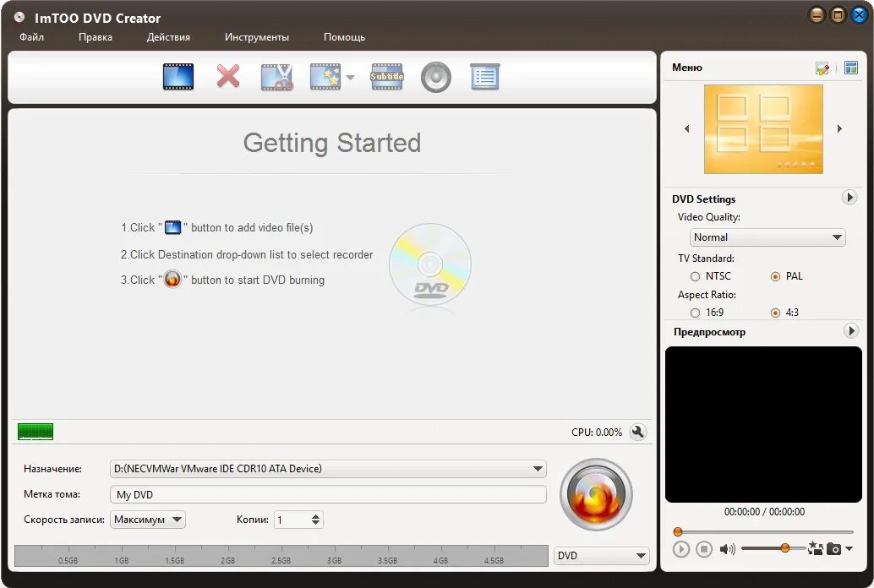Take snapshot with camera icon

[834, 549]
